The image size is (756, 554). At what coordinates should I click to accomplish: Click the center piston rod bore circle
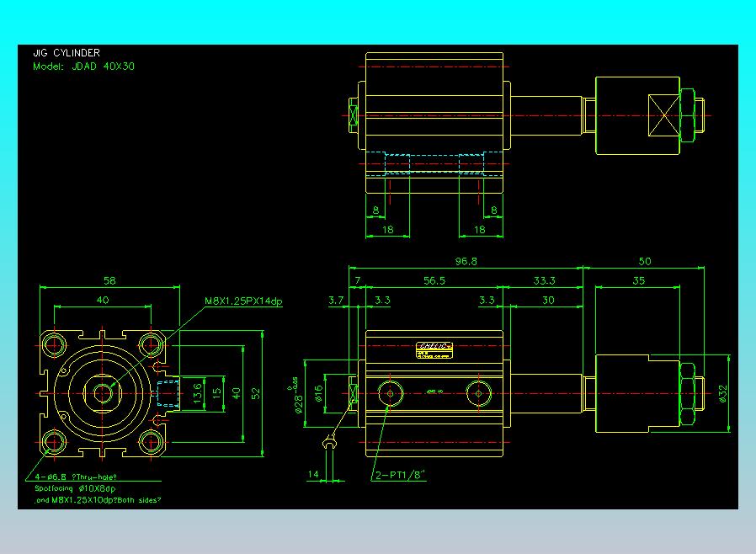pyautogui.click(x=102, y=393)
